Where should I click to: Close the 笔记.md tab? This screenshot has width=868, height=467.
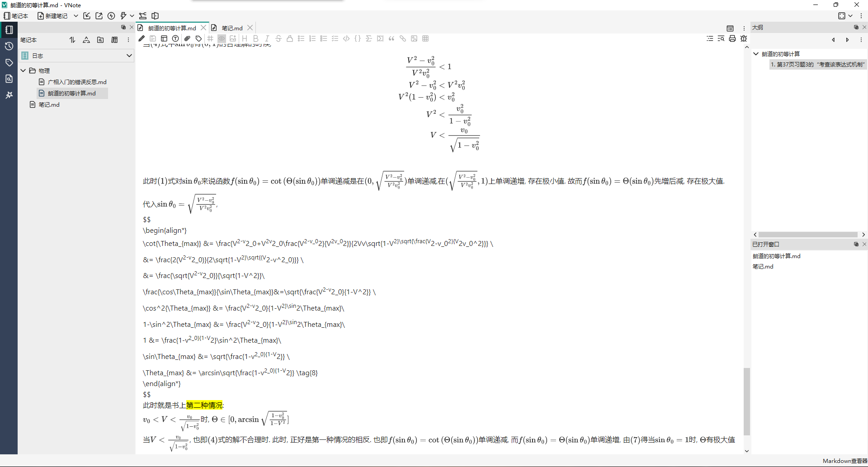pyautogui.click(x=250, y=28)
